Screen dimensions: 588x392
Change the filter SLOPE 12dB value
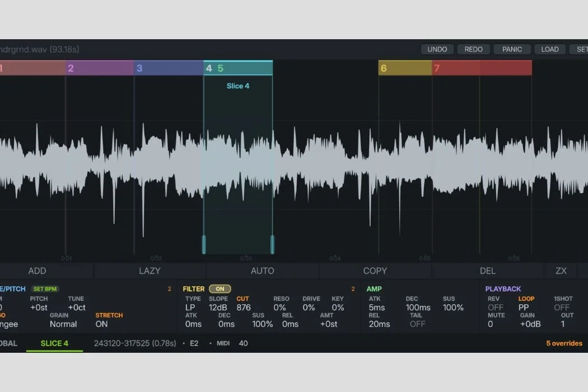tap(218, 307)
